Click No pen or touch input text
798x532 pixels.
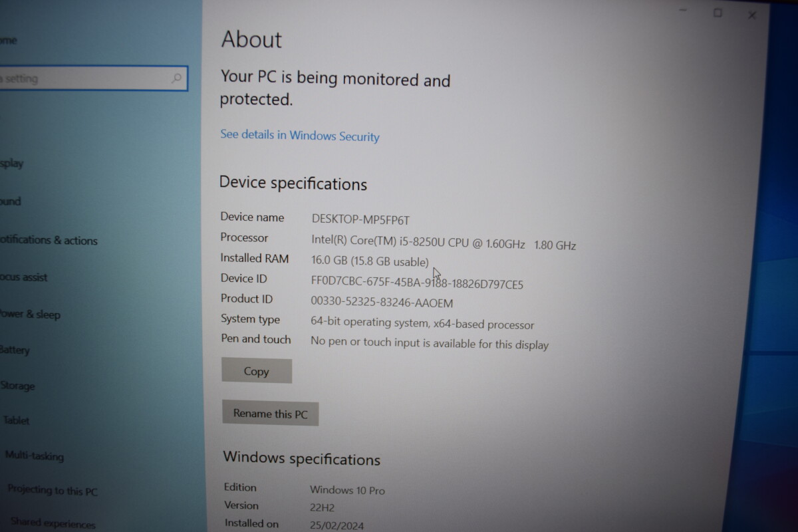point(430,343)
